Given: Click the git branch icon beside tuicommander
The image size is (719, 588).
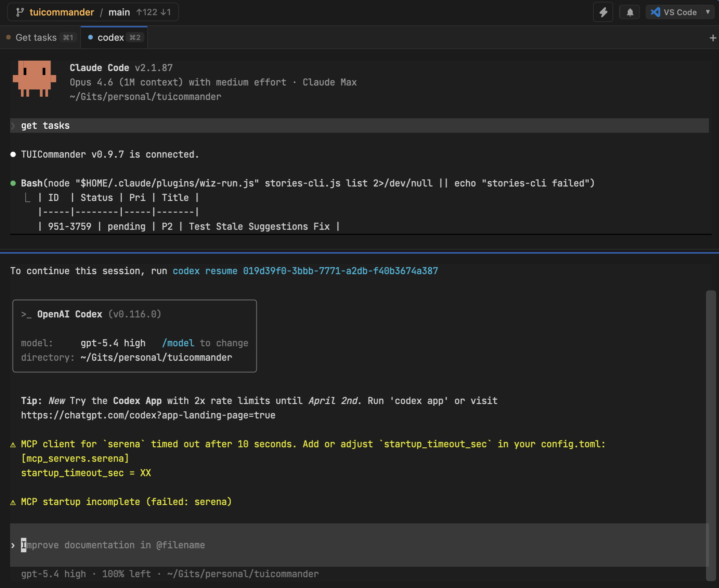Looking at the screenshot, I should [x=21, y=12].
